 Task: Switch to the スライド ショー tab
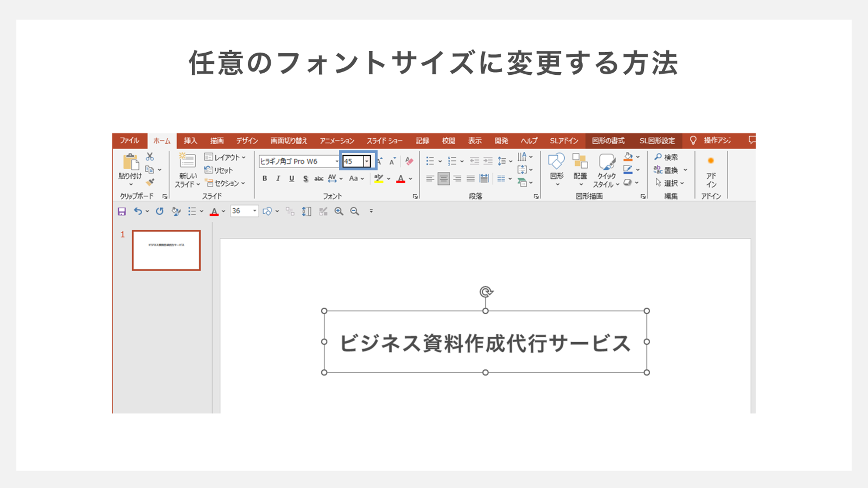[x=384, y=140]
